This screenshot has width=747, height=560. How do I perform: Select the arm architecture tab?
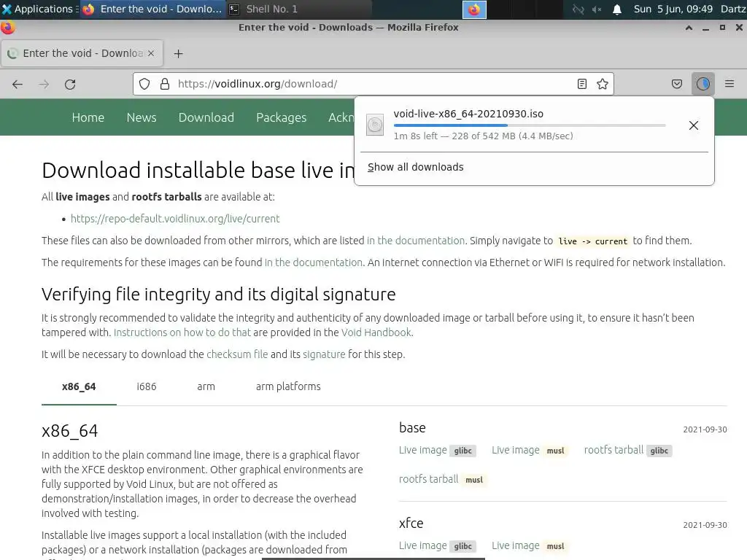pos(206,386)
